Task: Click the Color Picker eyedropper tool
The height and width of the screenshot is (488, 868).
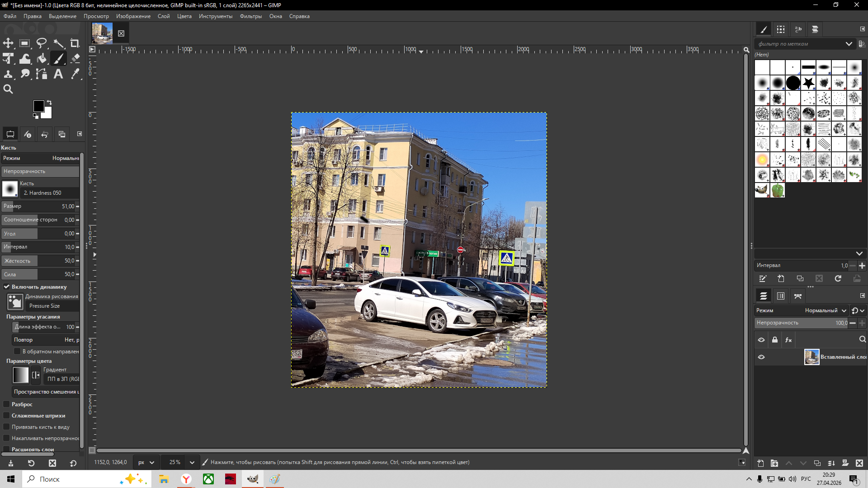Action: pos(75,74)
